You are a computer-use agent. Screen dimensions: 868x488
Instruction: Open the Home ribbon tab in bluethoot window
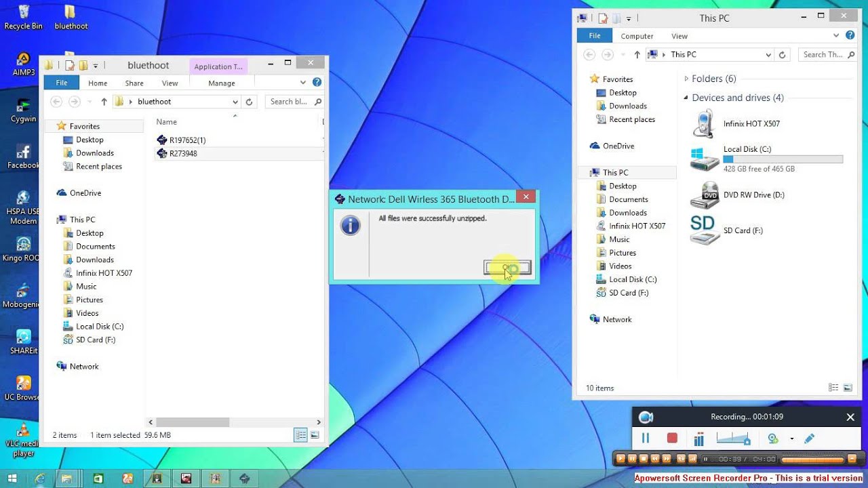tap(98, 83)
